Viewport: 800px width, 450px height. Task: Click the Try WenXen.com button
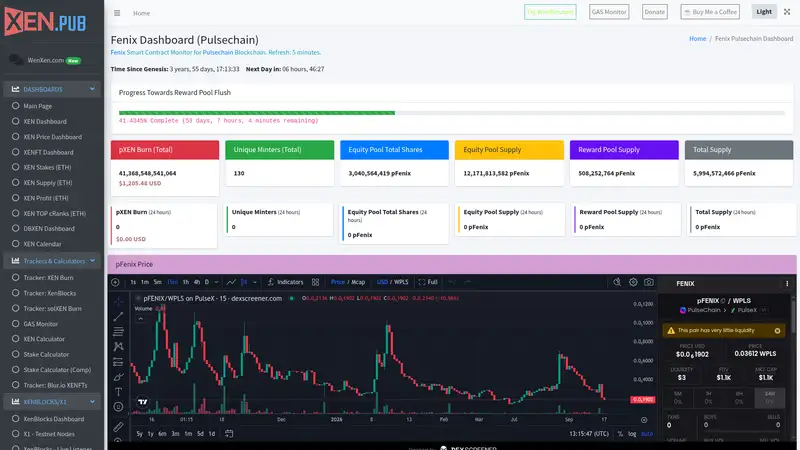pos(550,12)
